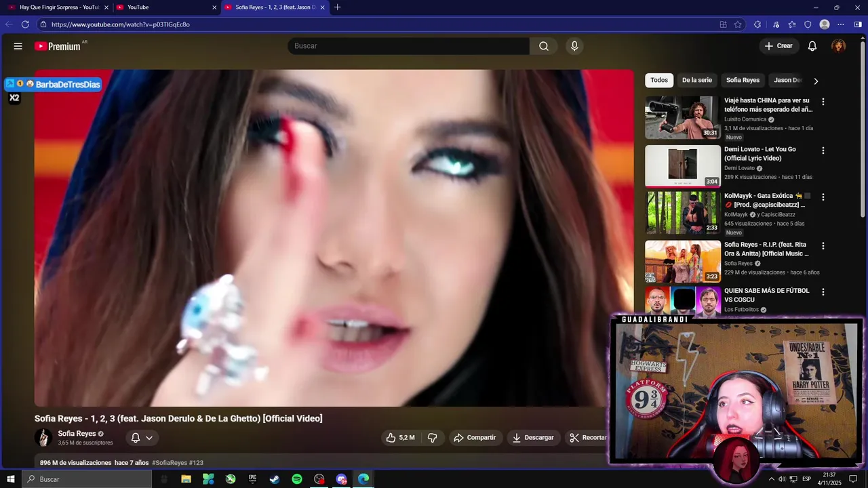Dislike the Sofia Reyes video
This screenshot has width=868, height=488.
[x=432, y=438]
